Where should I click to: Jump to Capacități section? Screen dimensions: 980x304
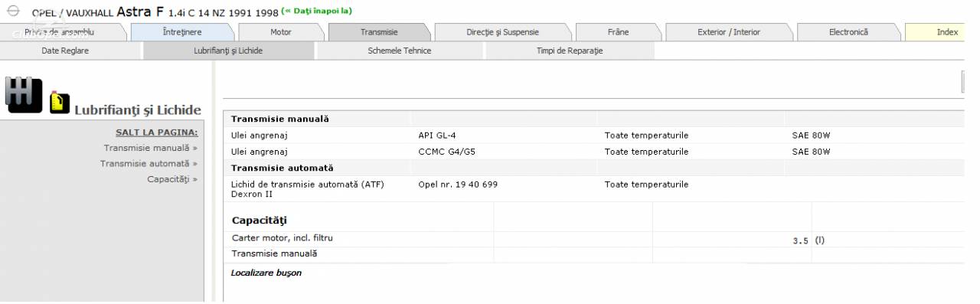point(172,179)
